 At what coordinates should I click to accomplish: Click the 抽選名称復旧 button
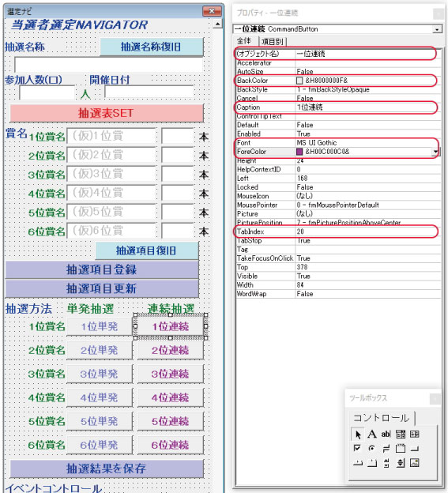pyautogui.click(x=152, y=47)
